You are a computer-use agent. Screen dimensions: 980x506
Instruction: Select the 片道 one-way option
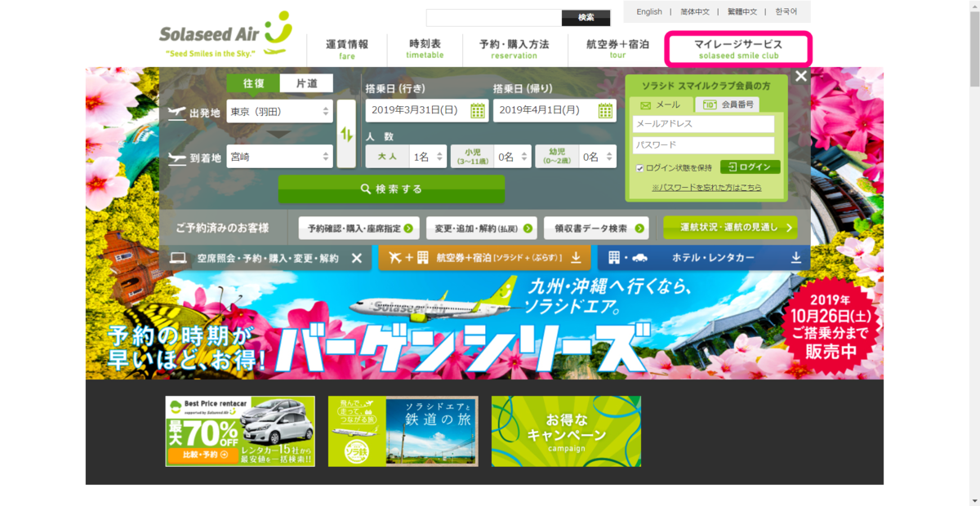point(307,83)
